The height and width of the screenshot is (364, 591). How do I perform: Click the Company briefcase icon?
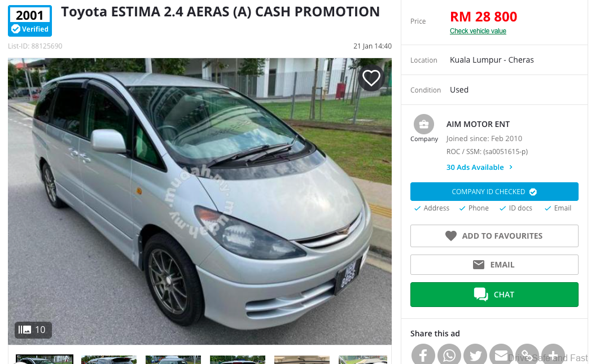click(x=424, y=124)
